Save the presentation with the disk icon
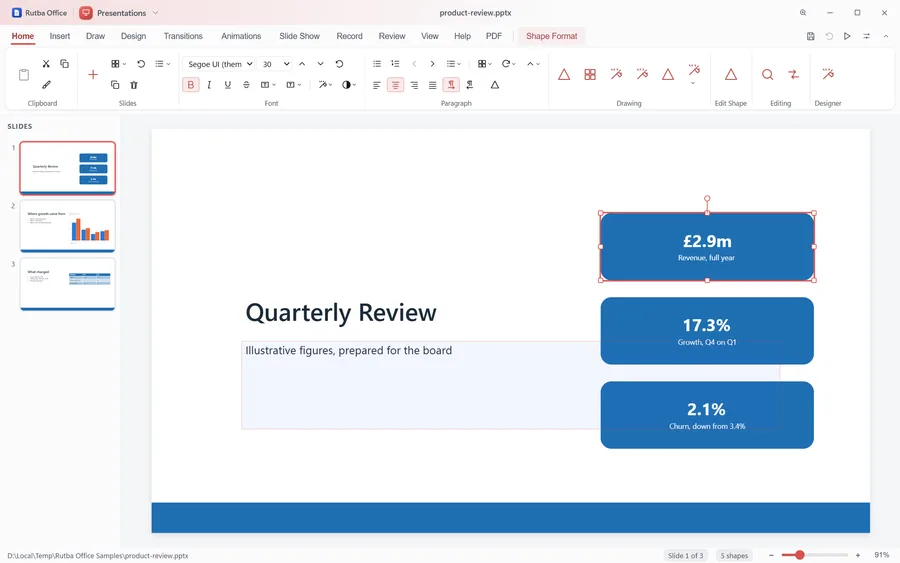 pyautogui.click(x=810, y=36)
